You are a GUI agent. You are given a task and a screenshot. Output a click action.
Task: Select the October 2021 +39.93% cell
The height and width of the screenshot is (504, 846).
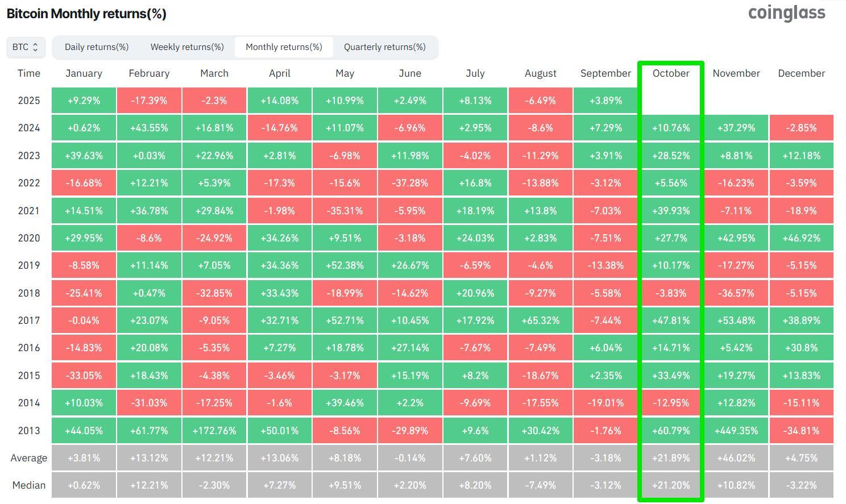[x=671, y=211]
